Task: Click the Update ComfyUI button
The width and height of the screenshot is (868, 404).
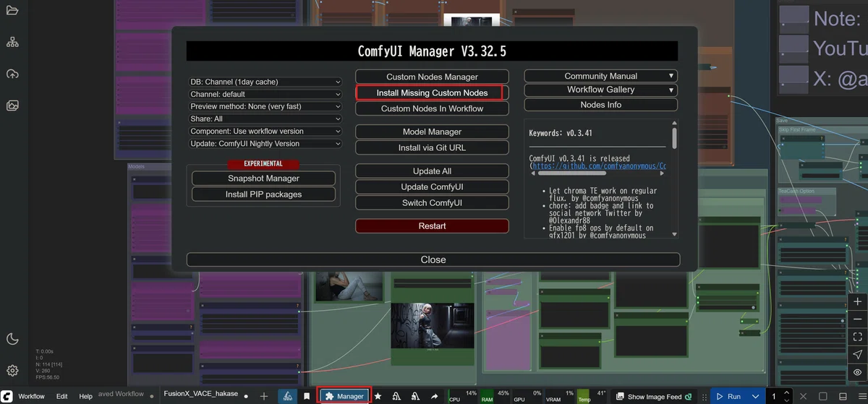Action: coord(432,187)
